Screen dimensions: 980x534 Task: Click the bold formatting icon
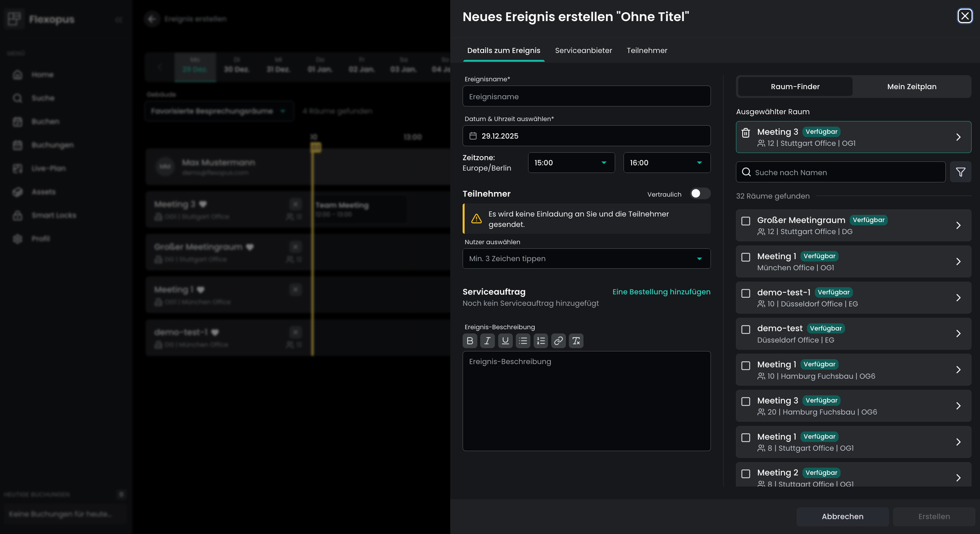click(469, 341)
